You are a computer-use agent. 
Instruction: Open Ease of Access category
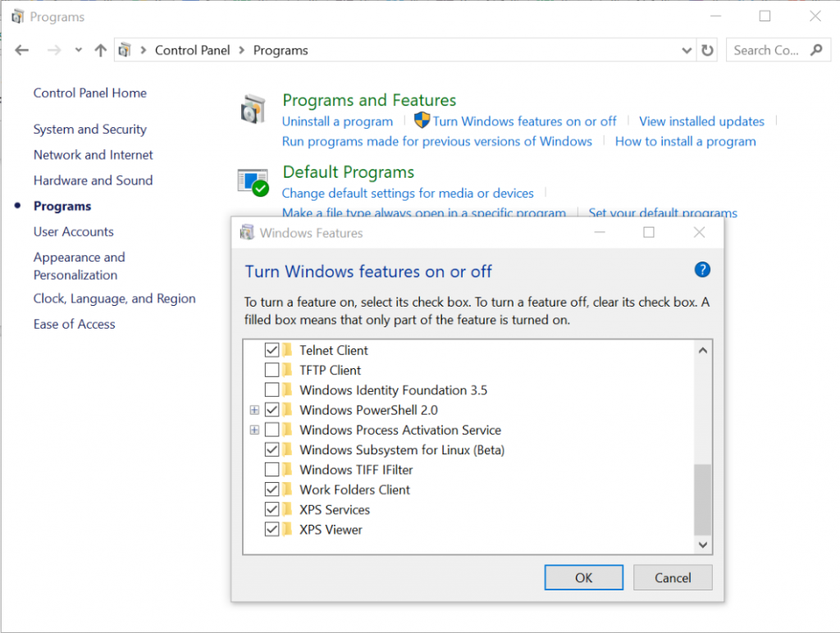coord(75,324)
